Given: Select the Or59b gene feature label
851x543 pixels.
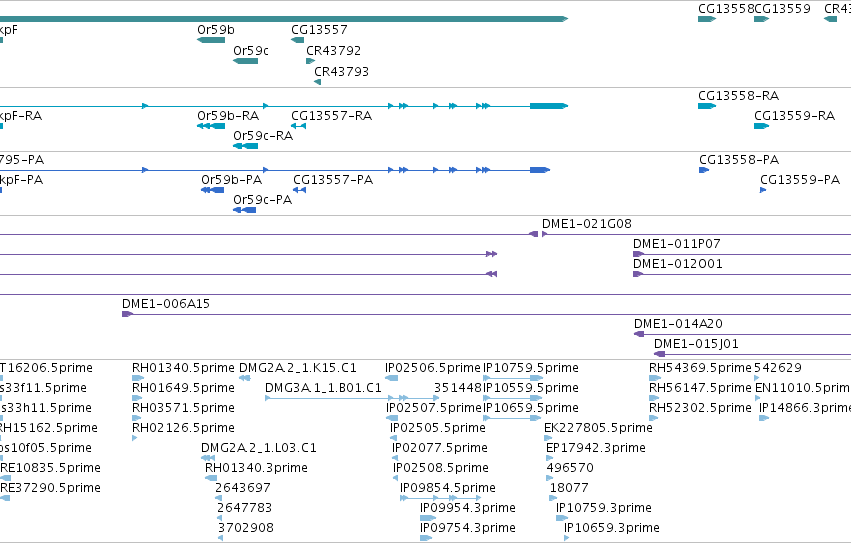Looking at the screenshot, I should tap(215, 30).
